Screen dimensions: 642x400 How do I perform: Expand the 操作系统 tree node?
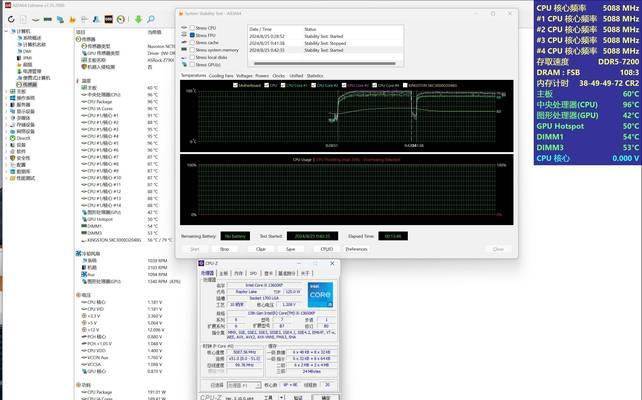[x=6, y=98]
